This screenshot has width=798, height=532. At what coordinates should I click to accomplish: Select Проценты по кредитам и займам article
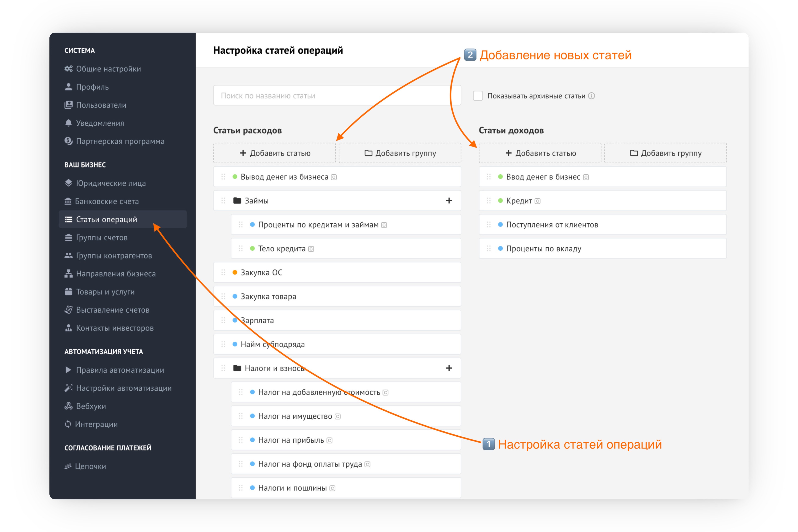click(346, 225)
